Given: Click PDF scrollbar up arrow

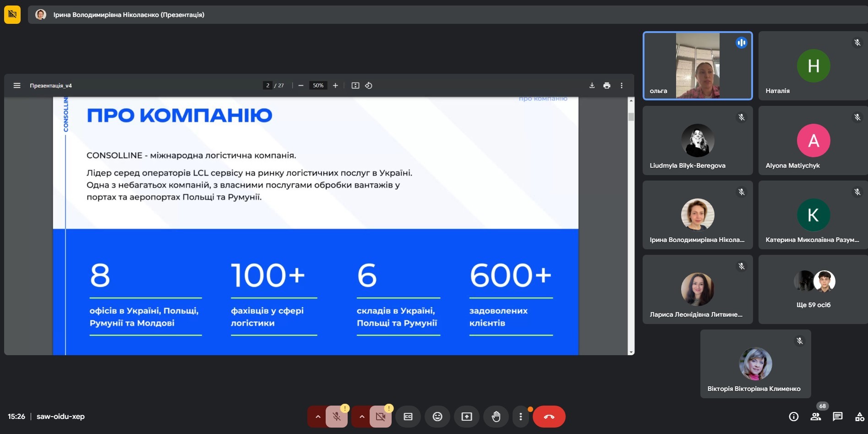Looking at the screenshot, I should (631, 100).
